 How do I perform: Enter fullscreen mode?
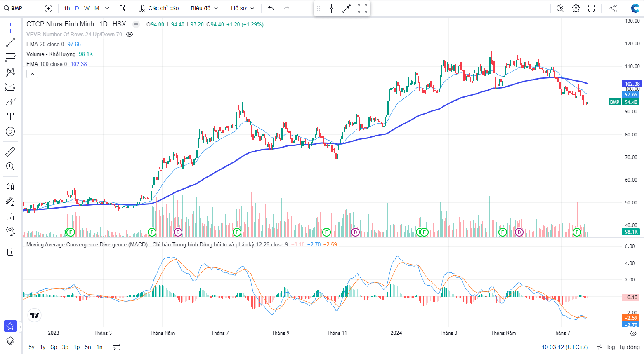[592, 8]
